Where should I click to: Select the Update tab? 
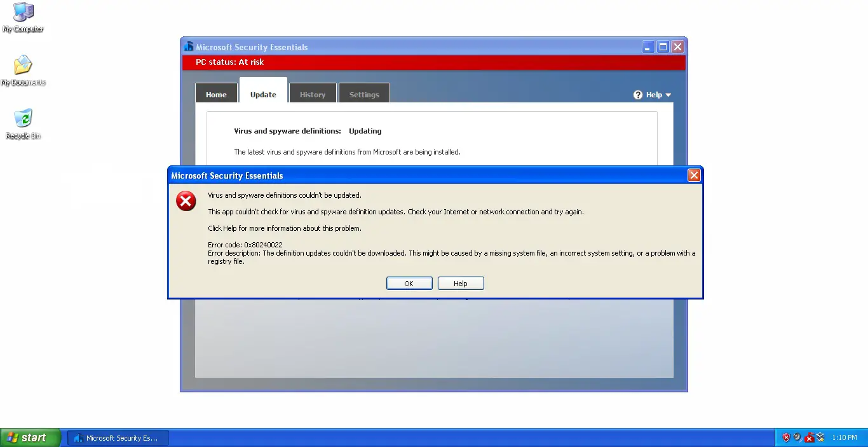pos(263,94)
